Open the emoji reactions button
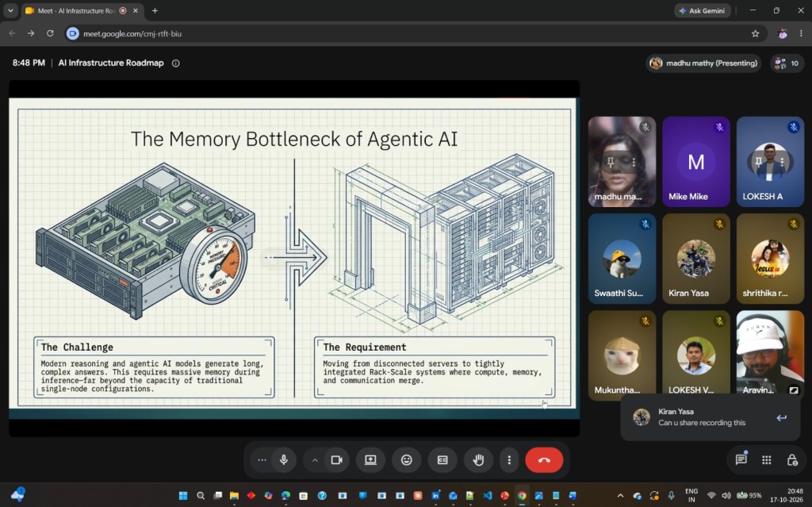 (407, 460)
